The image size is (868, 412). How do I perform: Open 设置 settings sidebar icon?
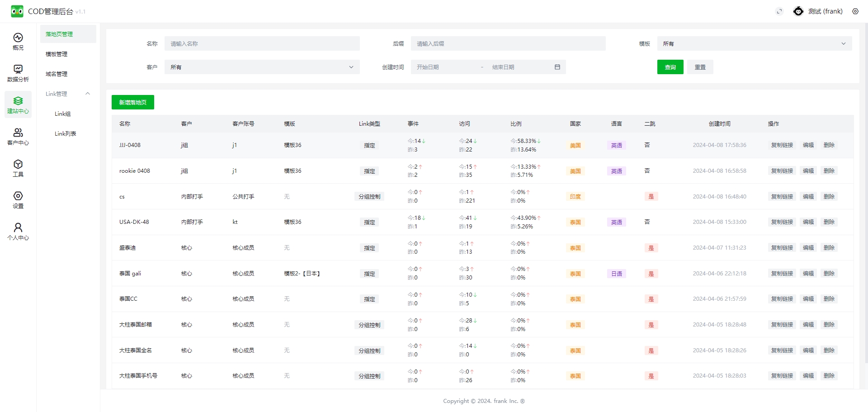coord(18,199)
